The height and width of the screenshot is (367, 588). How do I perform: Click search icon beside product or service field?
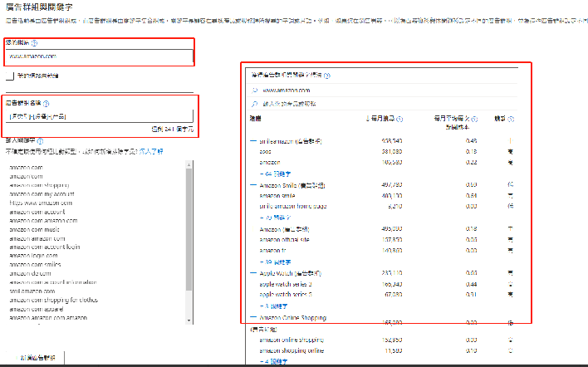click(255, 104)
